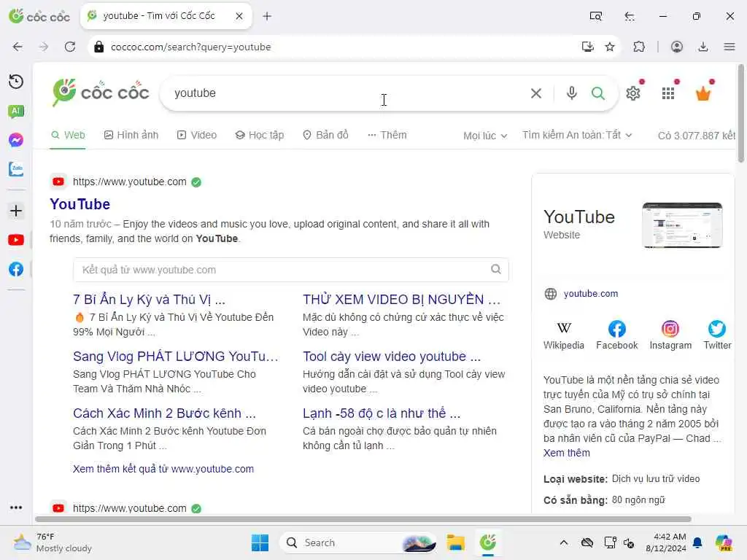The height and width of the screenshot is (560, 747).
Task: Open youtube.com link in info panel
Action: [591, 294]
